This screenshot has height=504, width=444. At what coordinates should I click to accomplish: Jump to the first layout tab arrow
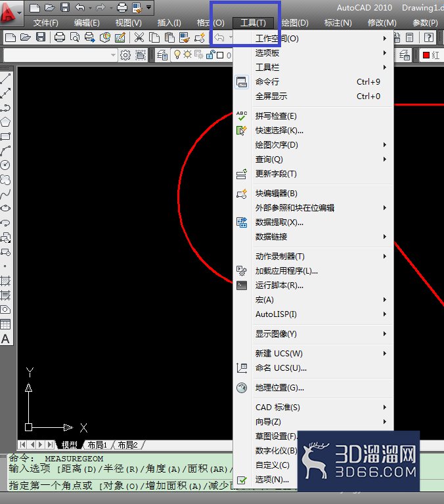(22, 445)
